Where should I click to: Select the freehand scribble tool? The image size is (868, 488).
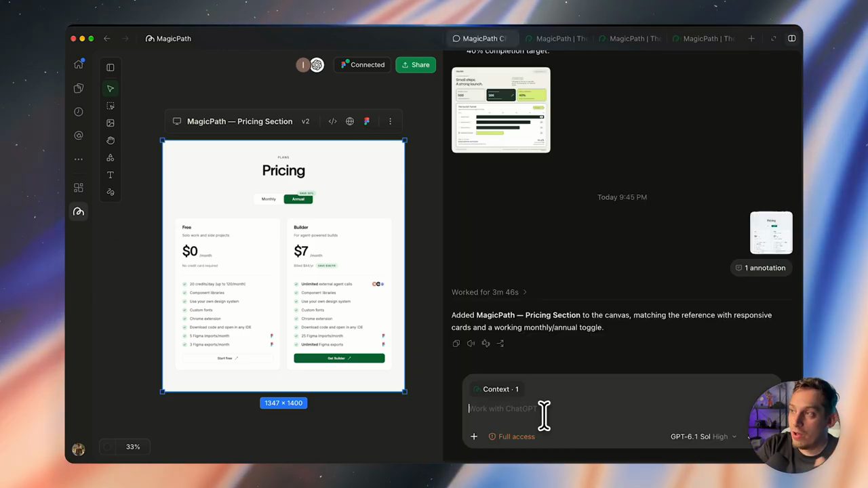point(111,192)
